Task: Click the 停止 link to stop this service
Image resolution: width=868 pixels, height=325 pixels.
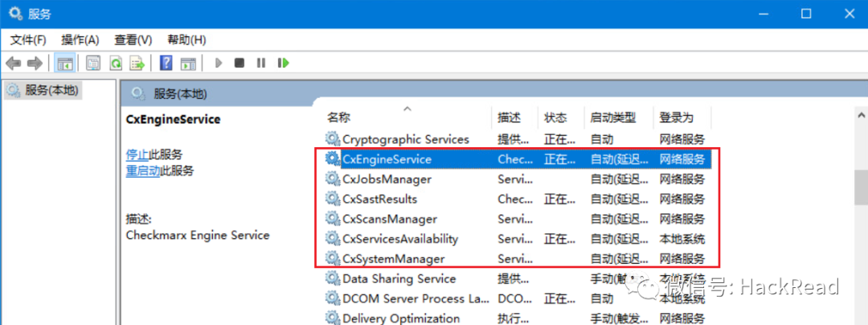Action: coord(137,154)
